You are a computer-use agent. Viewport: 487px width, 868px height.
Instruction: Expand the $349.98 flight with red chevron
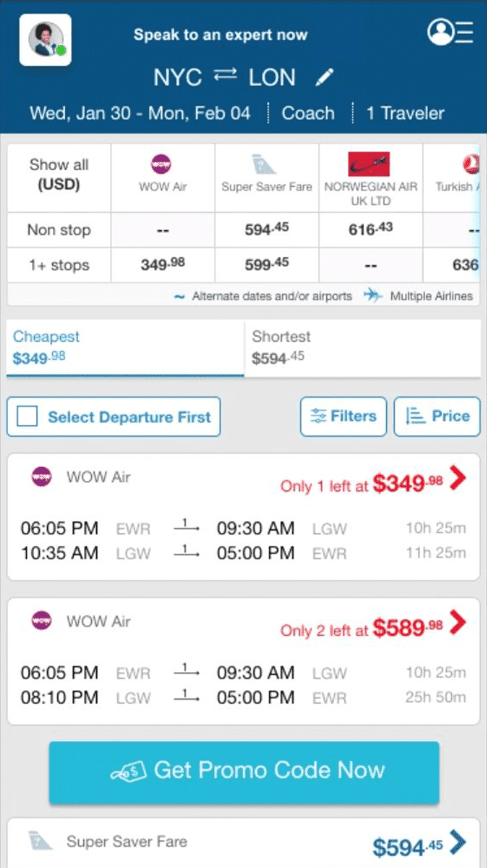457,477
